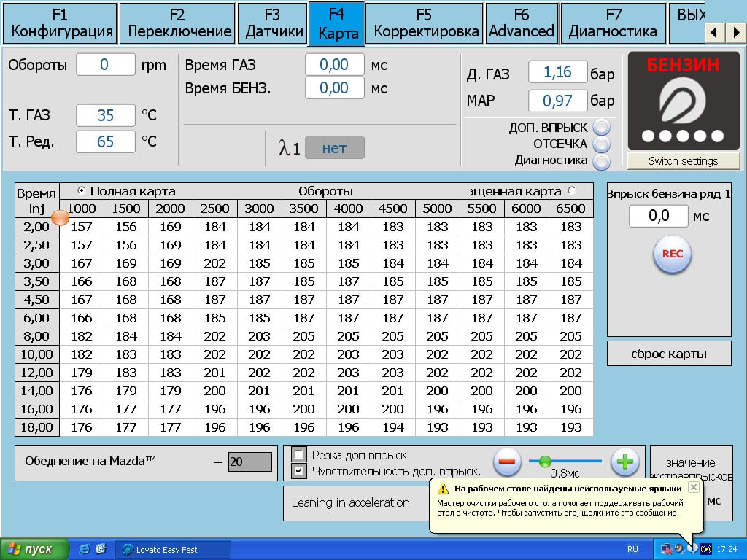Click the green plus sensitivity button

coord(624,461)
